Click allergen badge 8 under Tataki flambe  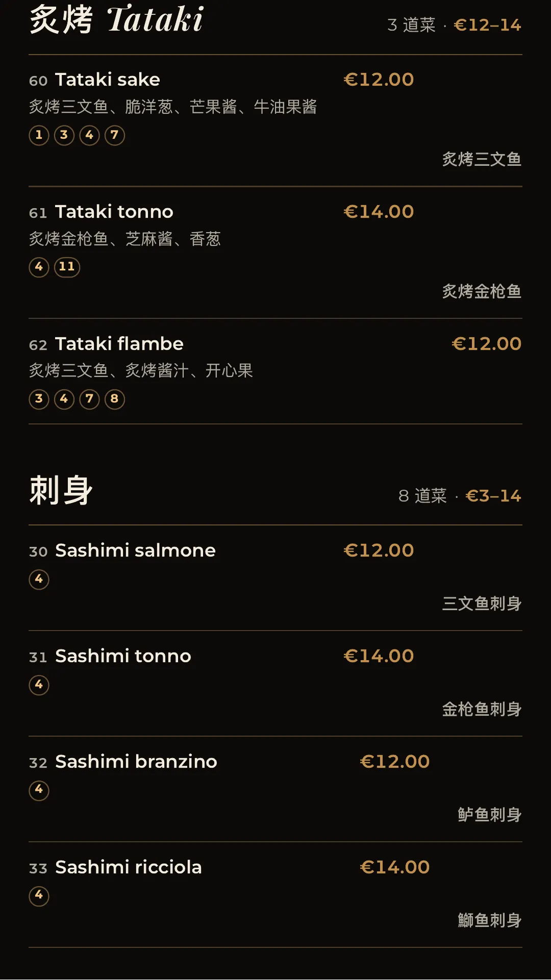pyautogui.click(x=115, y=399)
